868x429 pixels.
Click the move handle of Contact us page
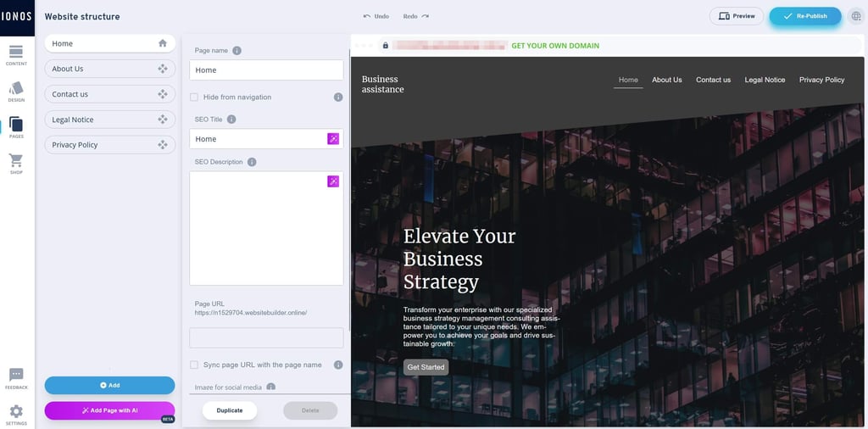163,94
